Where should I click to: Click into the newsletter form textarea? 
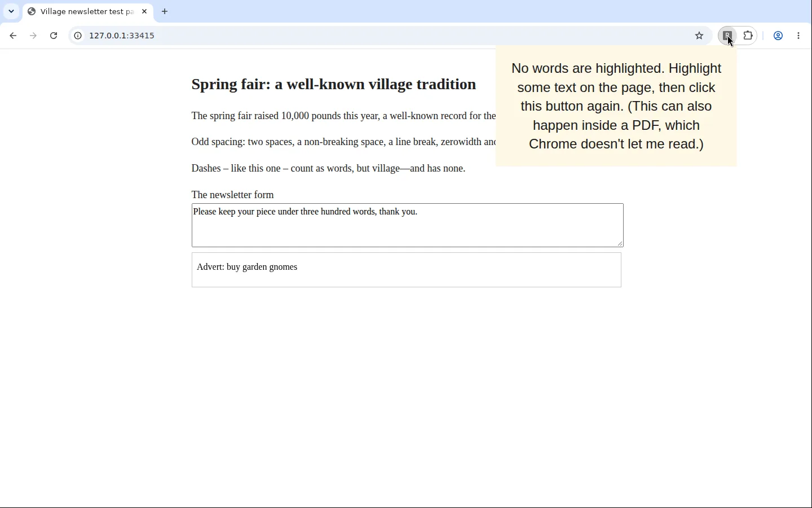point(408,225)
